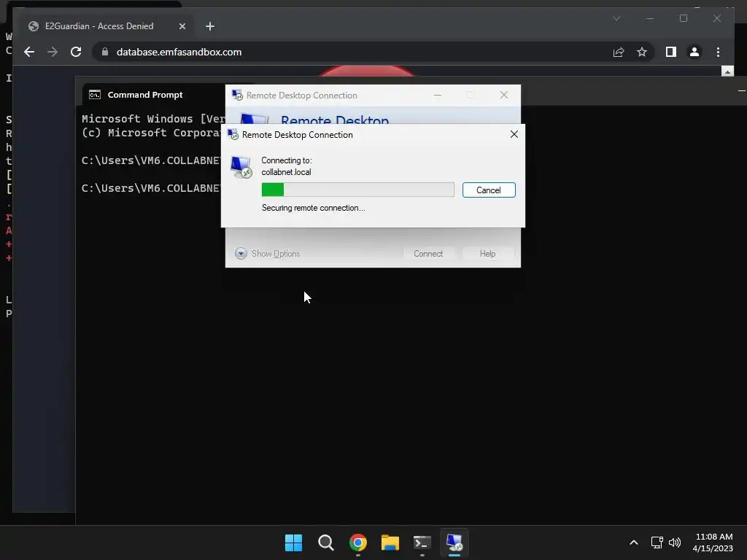Click Remote Desktop Connection taskbar icon
747x560 pixels.
[x=454, y=542]
